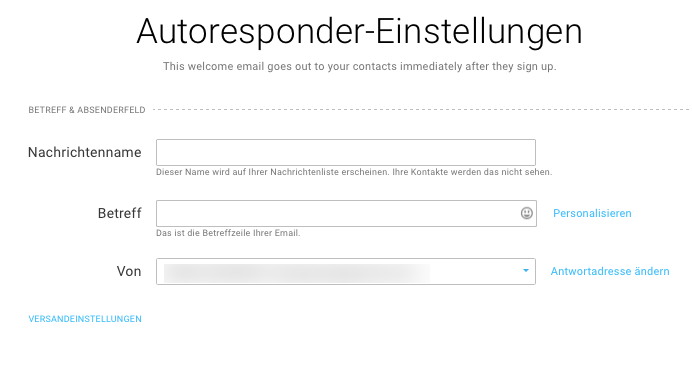The width and height of the screenshot is (692, 369).
Task: Expand the VERSANDEINSTELLUNGEN section
Action: click(x=85, y=319)
